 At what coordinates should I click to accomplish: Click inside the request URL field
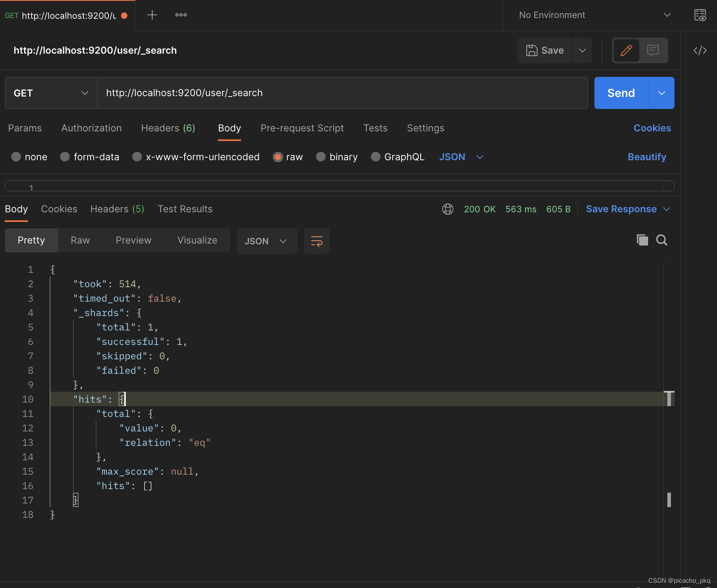(342, 93)
